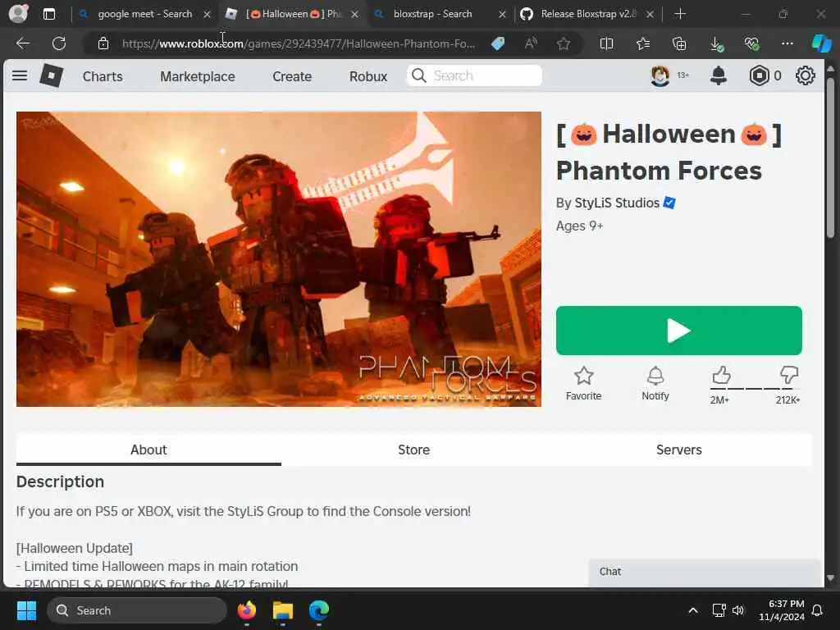Select the Servers tab
Screen dimensions: 840x630
pos(678,450)
